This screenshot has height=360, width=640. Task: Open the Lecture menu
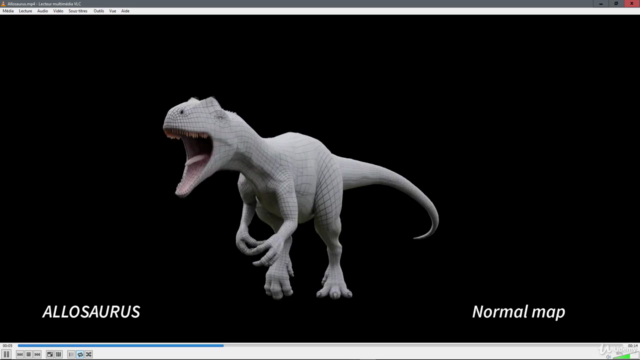(x=25, y=11)
